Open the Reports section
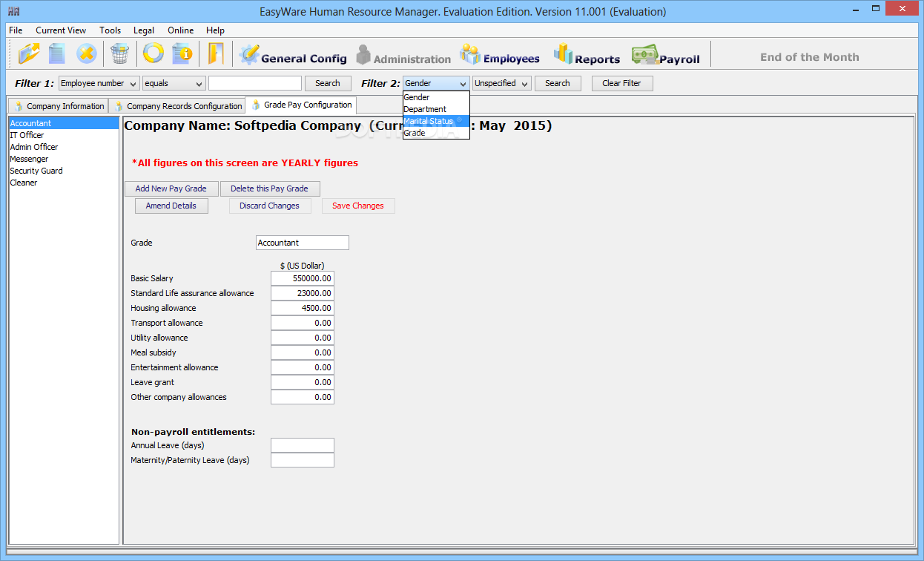The height and width of the screenshot is (561, 924). pos(587,56)
